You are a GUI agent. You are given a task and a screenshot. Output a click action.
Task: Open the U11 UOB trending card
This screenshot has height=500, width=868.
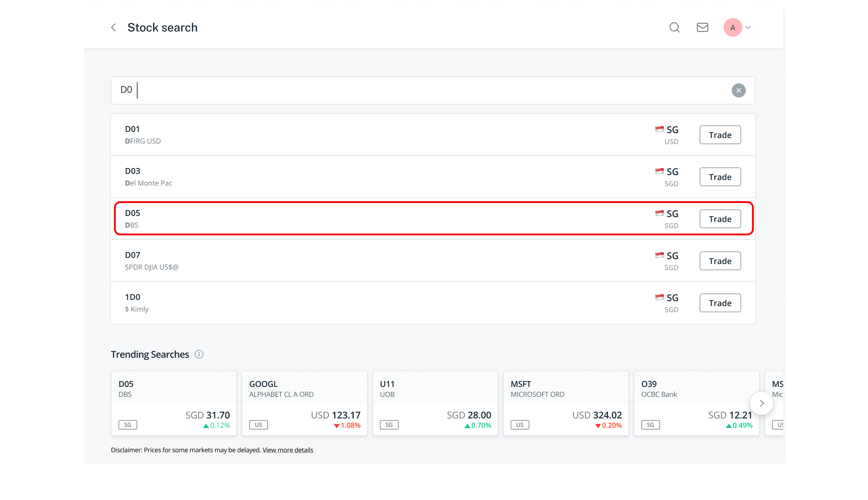pos(435,403)
